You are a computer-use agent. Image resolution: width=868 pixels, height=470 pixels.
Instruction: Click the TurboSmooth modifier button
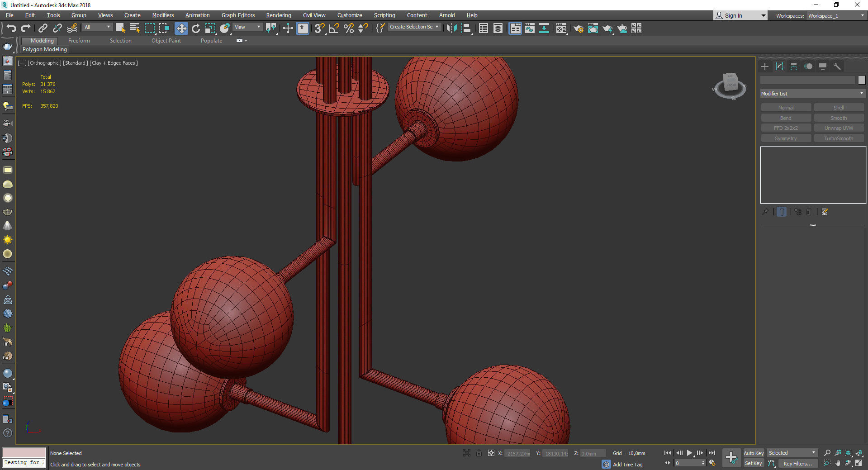pos(839,138)
